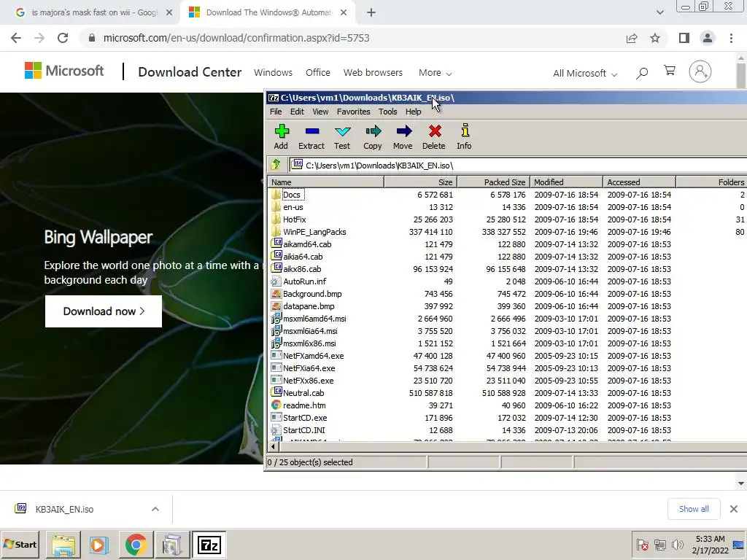747x560 pixels.
Task: Go up one folder level in 7-Zip
Action: point(276,165)
